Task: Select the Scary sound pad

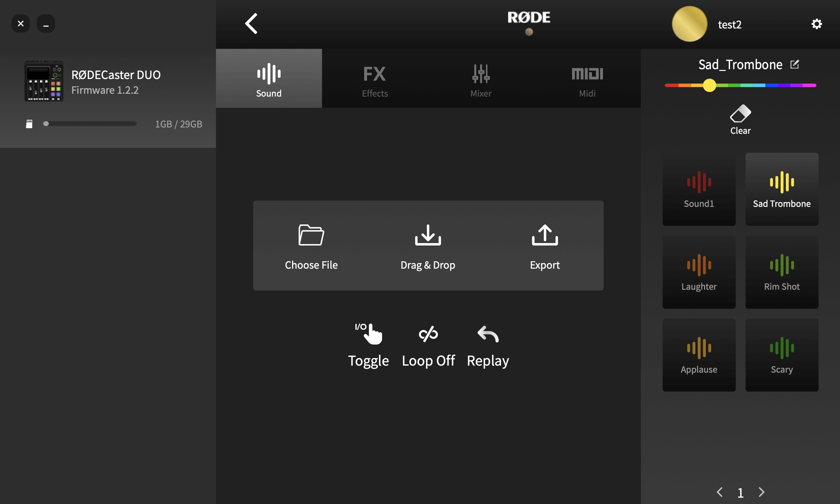Action: 781,355
